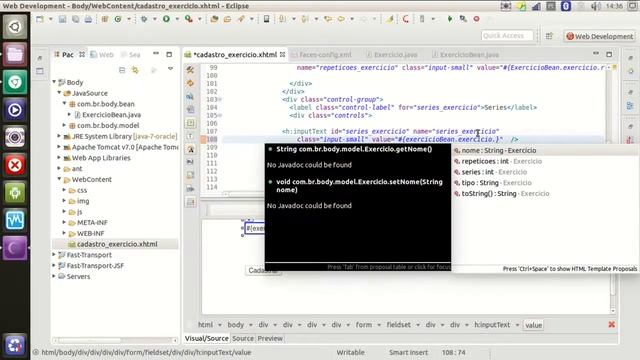
Task: Click the orange refresh icon in editor side toolbar
Action: [x=190, y=83]
